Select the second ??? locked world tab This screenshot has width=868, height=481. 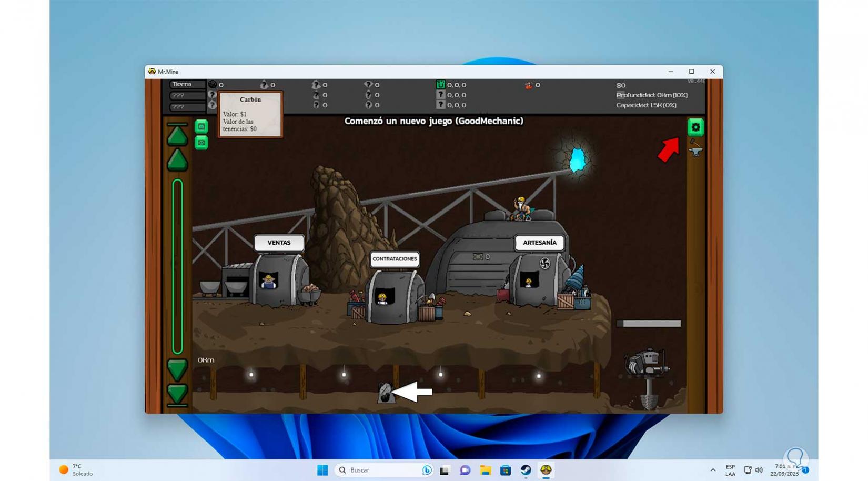pyautogui.click(x=187, y=107)
